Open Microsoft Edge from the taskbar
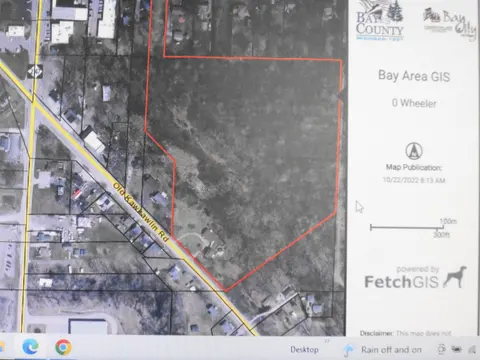The width and height of the screenshot is (480, 360). [30, 347]
